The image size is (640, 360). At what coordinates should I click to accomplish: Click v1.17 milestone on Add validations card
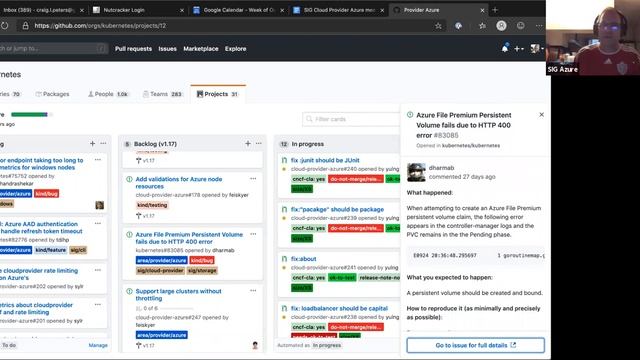pos(145,216)
